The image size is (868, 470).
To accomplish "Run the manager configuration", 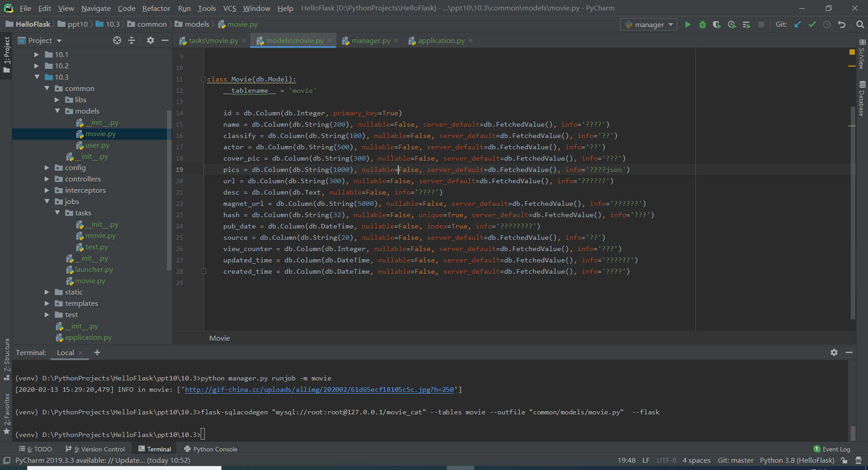I will [688, 24].
